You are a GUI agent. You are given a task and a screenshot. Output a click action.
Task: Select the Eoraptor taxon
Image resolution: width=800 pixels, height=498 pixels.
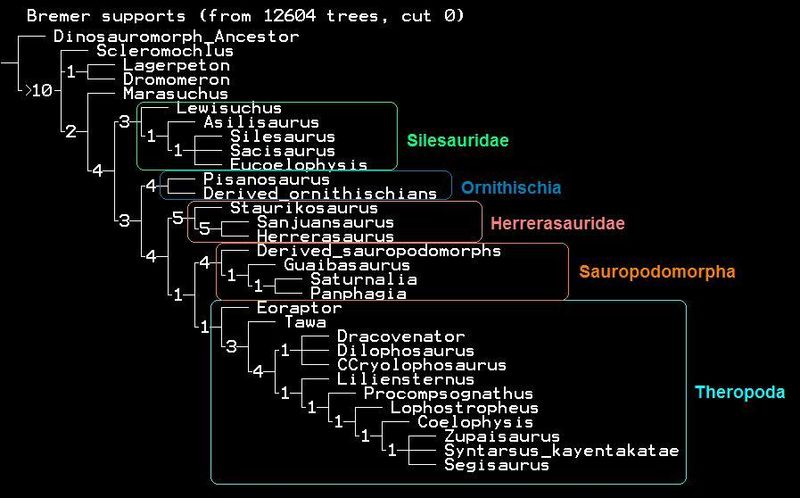point(298,309)
